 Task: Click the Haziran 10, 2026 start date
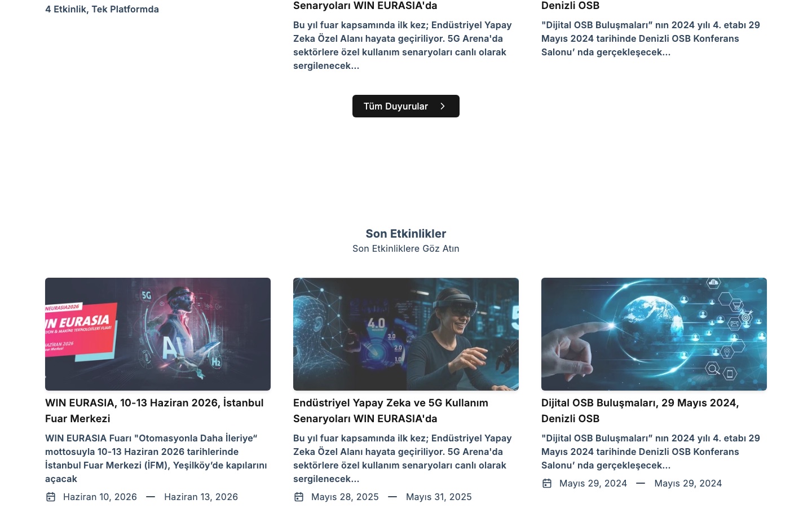coord(100,497)
